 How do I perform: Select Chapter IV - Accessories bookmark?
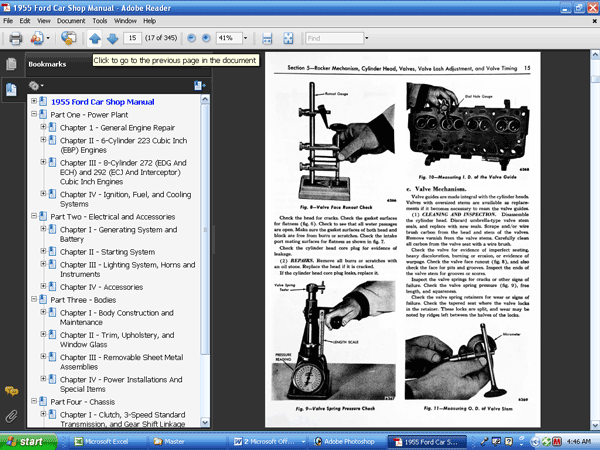(x=101, y=287)
